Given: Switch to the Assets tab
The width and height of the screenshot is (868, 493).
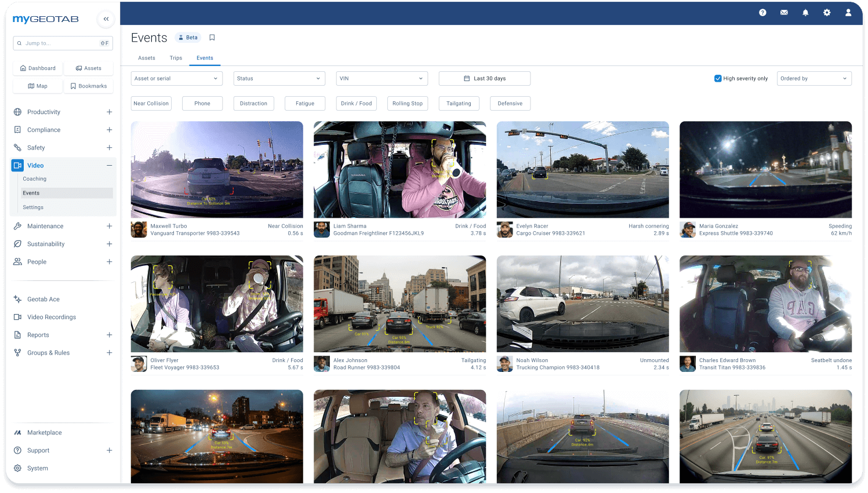Looking at the screenshot, I should point(146,58).
